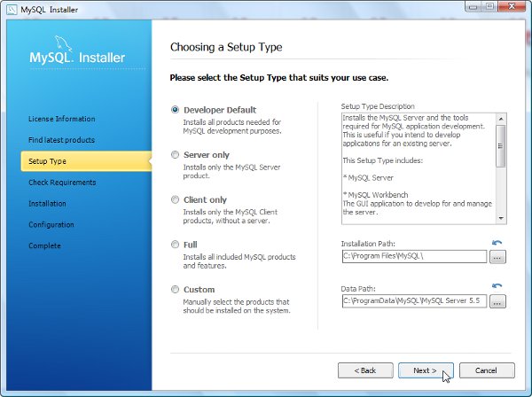The height and width of the screenshot is (397, 532).
Task: Click inside the Data Path field
Action: pyautogui.click(x=414, y=301)
